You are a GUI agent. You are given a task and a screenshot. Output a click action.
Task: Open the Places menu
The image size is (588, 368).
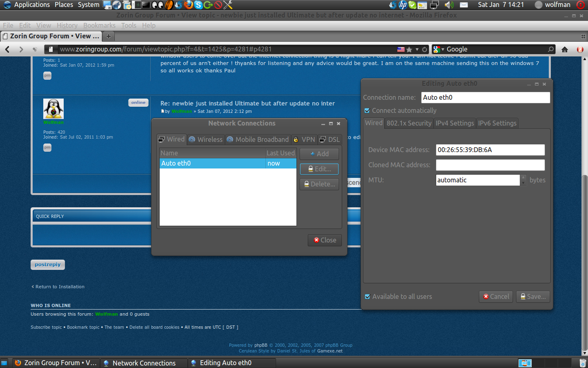[64, 5]
